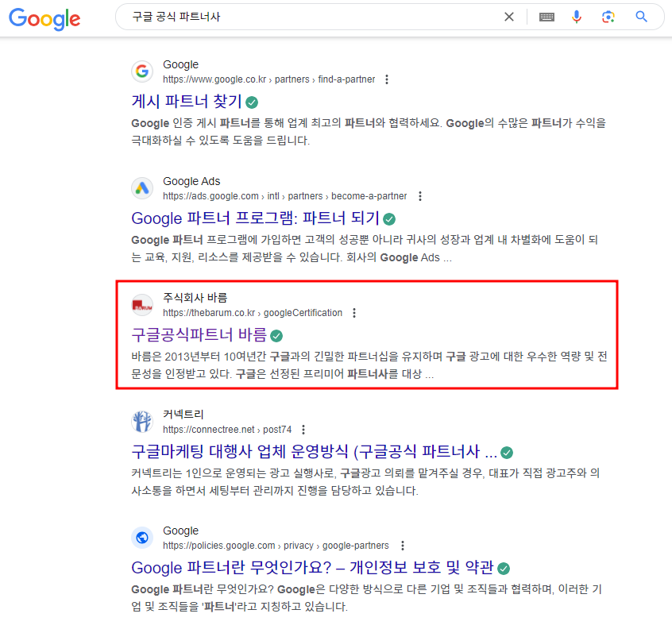The height and width of the screenshot is (629, 672).
Task: Open Google 파트너 프로그램: 파트너 되기 link
Action: (x=256, y=218)
